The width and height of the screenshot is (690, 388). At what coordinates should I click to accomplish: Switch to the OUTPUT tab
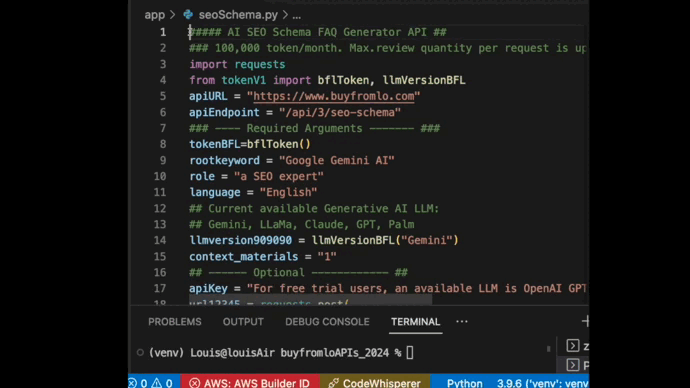(x=243, y=322)
